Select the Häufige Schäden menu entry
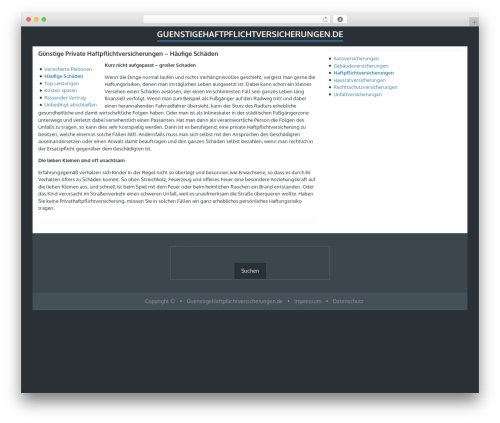 (64, 76)
